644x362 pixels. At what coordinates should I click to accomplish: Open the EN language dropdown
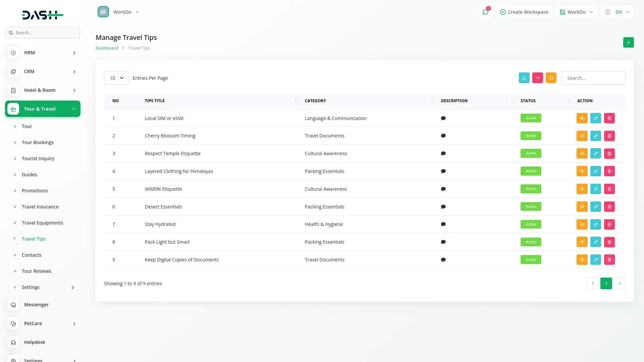[617, 12]
